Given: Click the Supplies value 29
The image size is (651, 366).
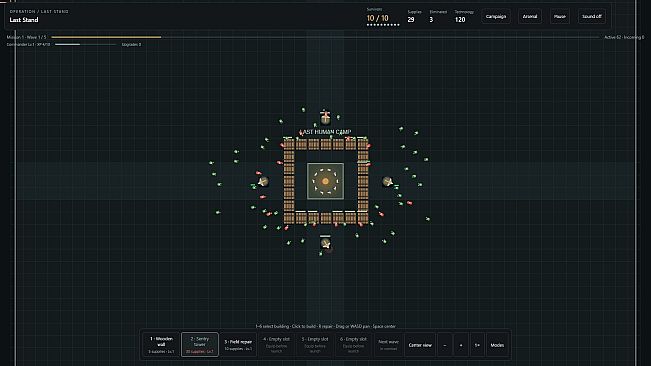Looking at the screenshot, I should (x=411, y=20).
